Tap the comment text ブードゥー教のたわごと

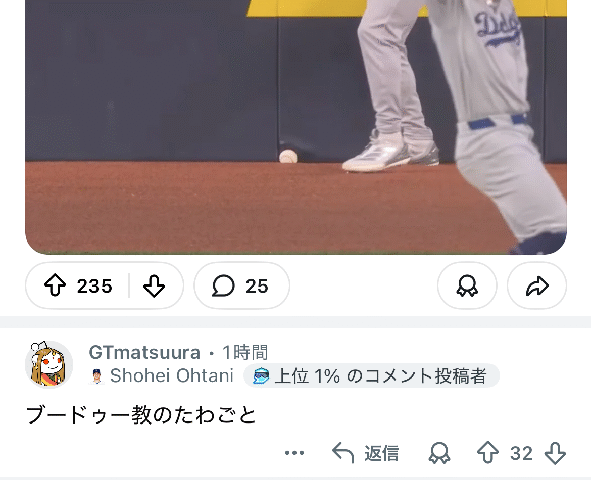141,415
